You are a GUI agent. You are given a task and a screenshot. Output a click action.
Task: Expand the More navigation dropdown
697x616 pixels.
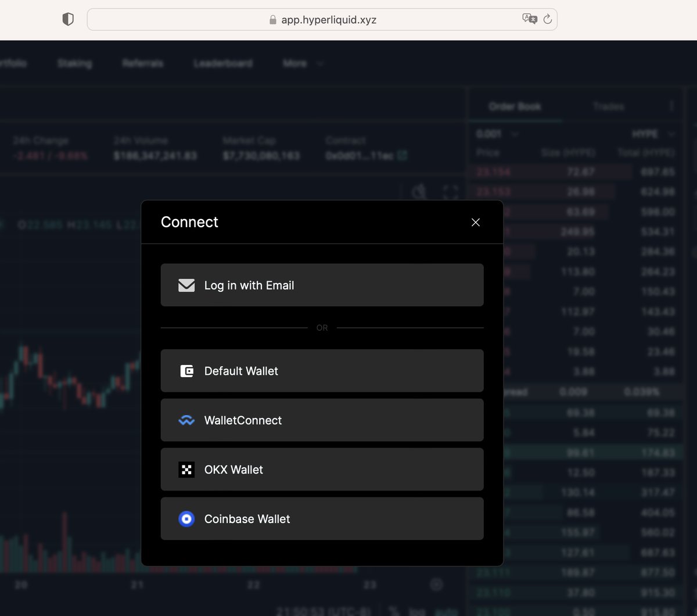coord(303,63)
